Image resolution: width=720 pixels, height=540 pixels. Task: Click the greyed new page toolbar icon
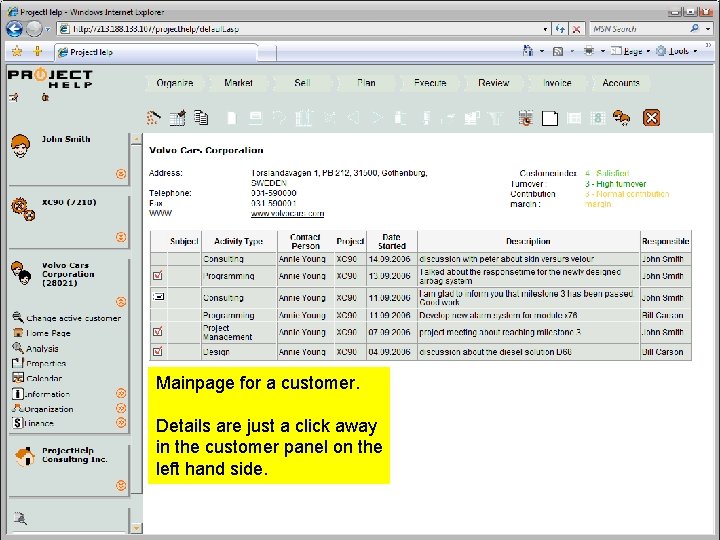click(232, 118)
